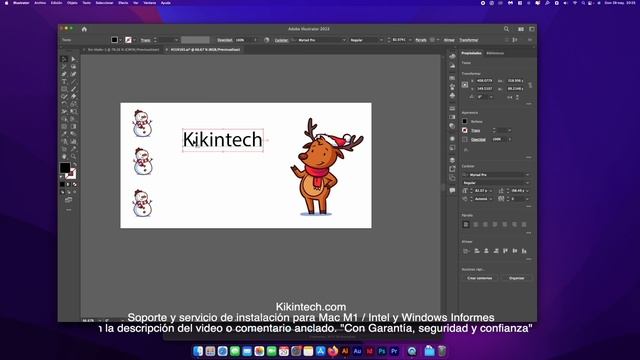
Task: Click the Transformar link in control bar
Action: click(469, 40)
